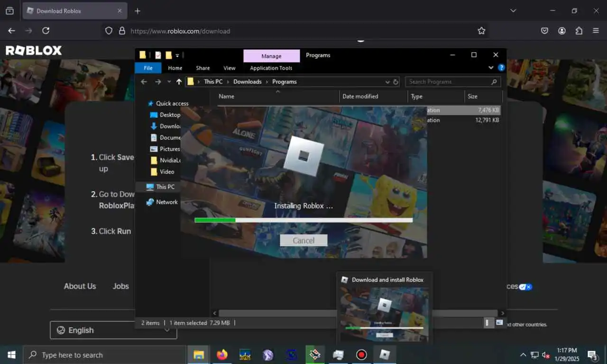The image size is (607, 364).
Task: Open recent locations dropdown in Explorer
Action: click(x=169, y=82)
